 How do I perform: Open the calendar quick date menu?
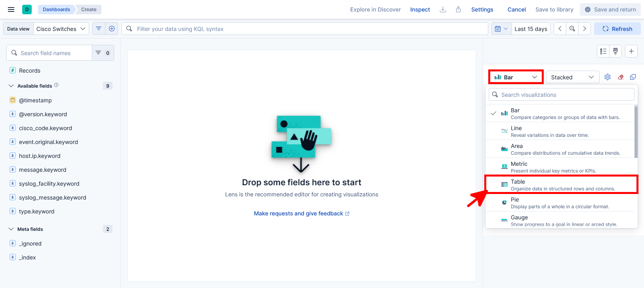(x=501, y=29)
